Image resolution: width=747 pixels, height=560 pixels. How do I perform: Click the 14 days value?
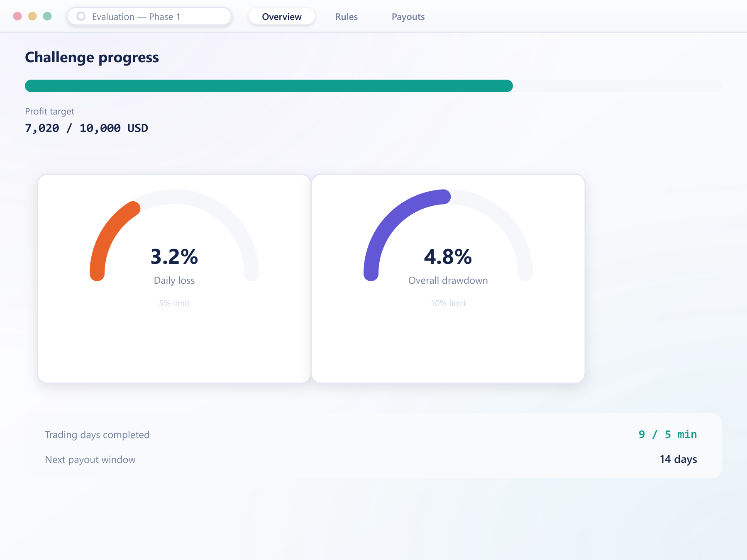679,459
